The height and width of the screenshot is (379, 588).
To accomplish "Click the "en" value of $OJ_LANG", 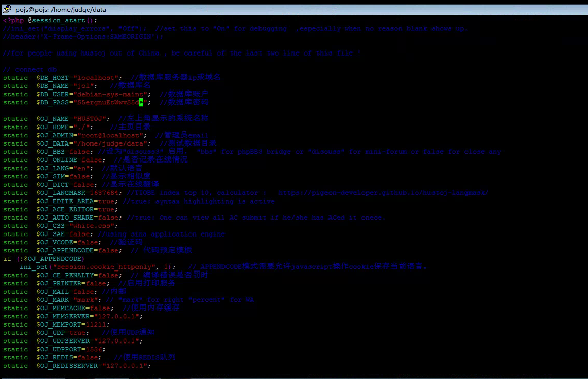I will point(81,169).
